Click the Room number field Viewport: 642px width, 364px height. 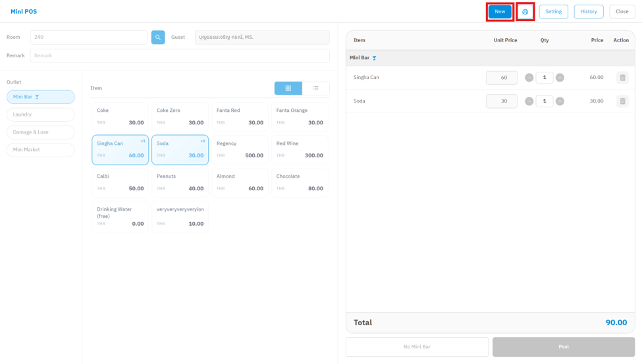[x=88, y=38]
